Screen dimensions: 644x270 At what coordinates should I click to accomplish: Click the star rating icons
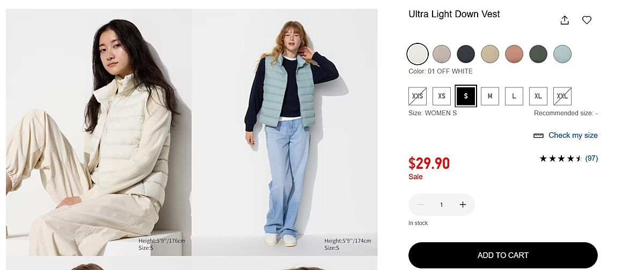(560, 159)
